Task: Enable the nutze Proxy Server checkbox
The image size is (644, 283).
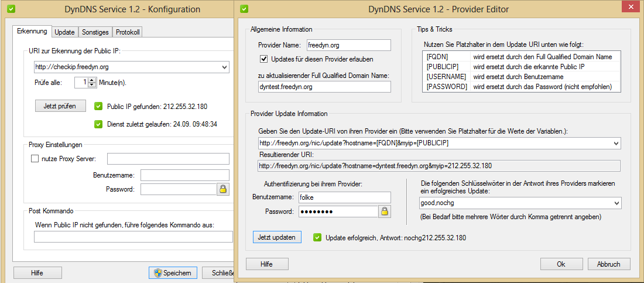Action: coord(35,159)
